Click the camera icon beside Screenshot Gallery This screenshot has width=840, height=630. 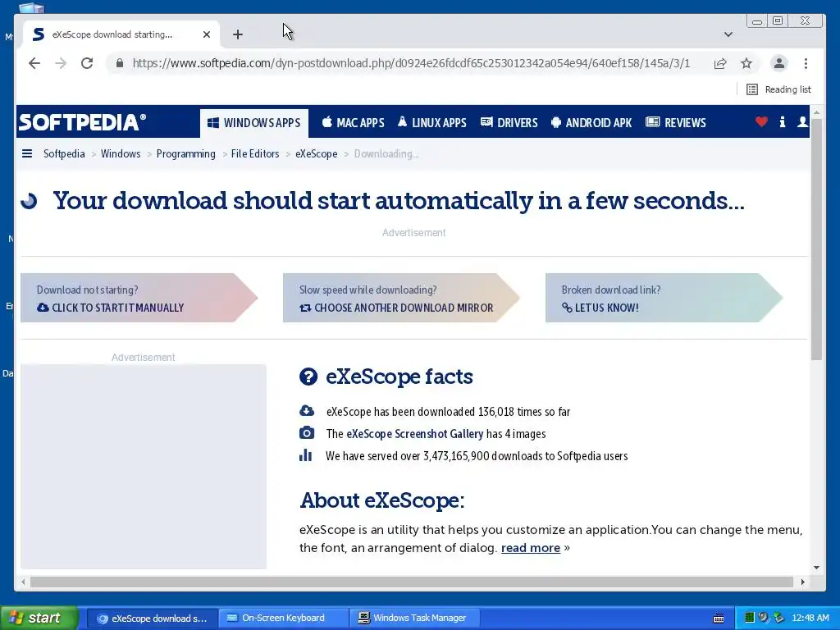tap(307, 433)
